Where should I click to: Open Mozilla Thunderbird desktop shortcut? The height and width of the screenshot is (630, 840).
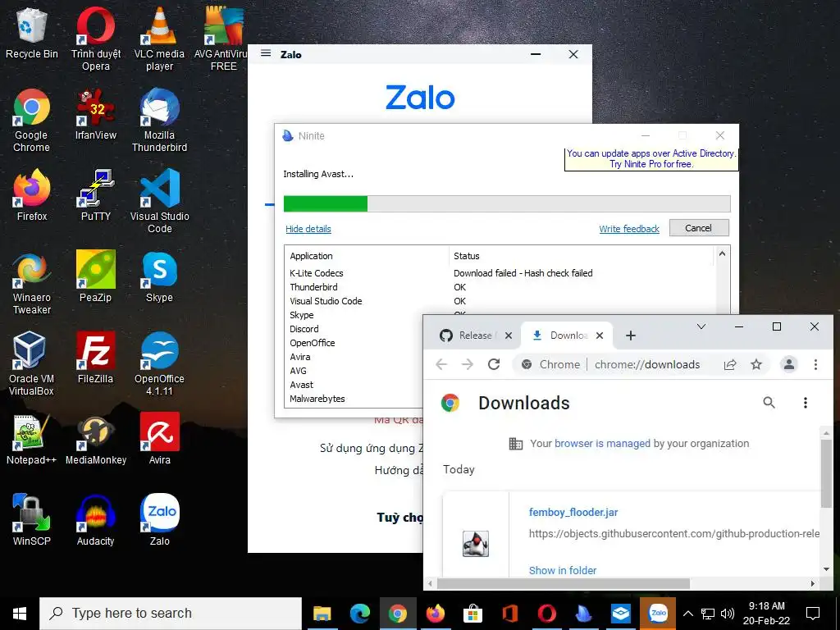pyautogui.click(x=160, y=120)
